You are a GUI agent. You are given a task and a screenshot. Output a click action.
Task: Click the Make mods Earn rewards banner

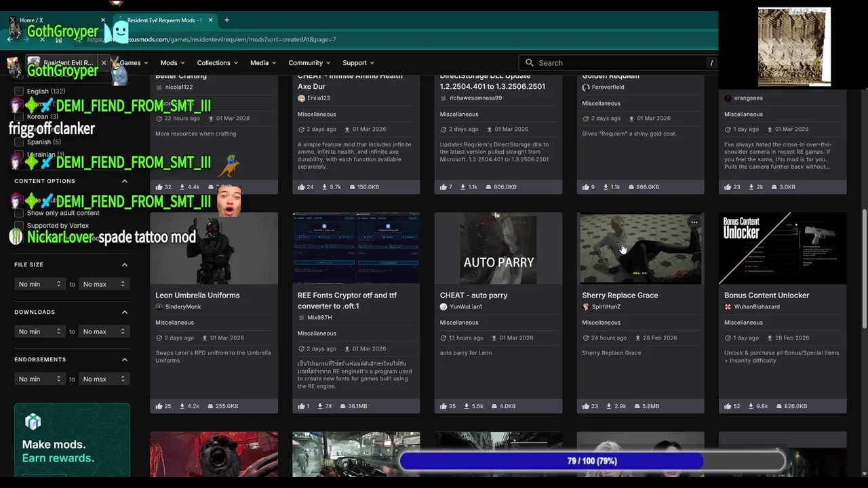click(72, 439)
